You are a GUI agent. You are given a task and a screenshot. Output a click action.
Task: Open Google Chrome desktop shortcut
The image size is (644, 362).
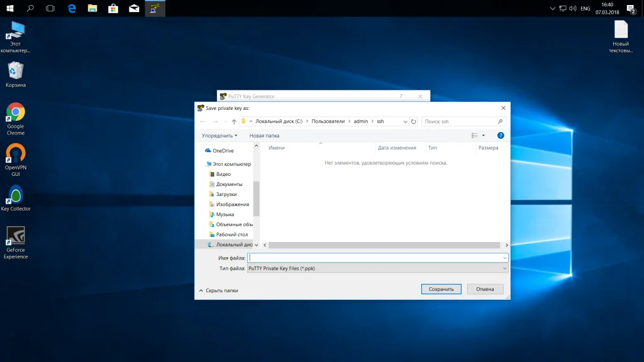(x=16, y=113)
